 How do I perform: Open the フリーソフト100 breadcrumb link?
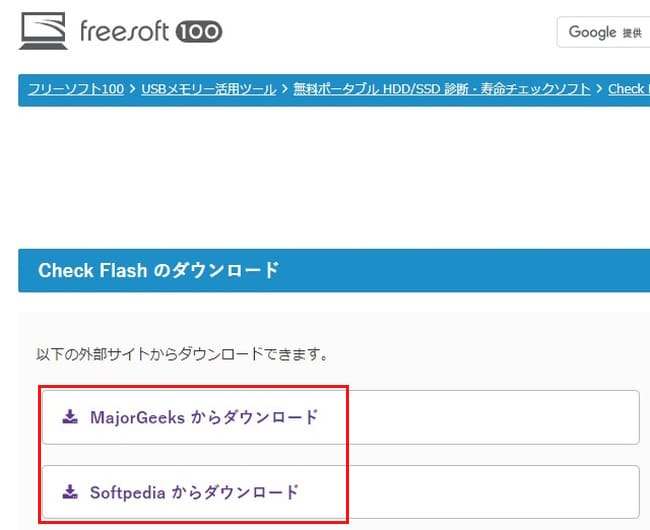(x=76, y=89)
